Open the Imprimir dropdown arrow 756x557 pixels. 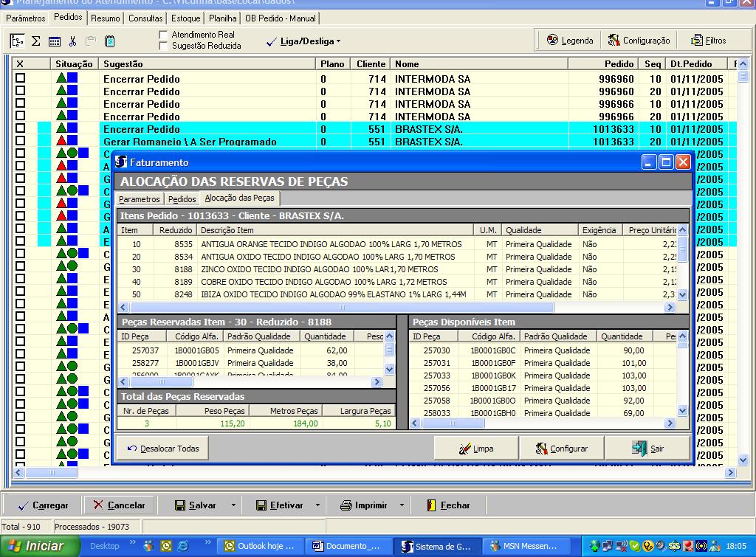pyautogui.click(x=402, y=505)
